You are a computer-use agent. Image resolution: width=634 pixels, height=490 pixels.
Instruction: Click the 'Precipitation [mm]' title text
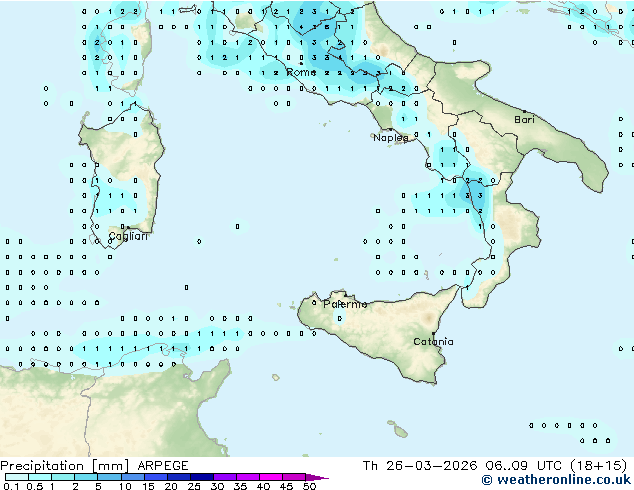coord(65,466)
